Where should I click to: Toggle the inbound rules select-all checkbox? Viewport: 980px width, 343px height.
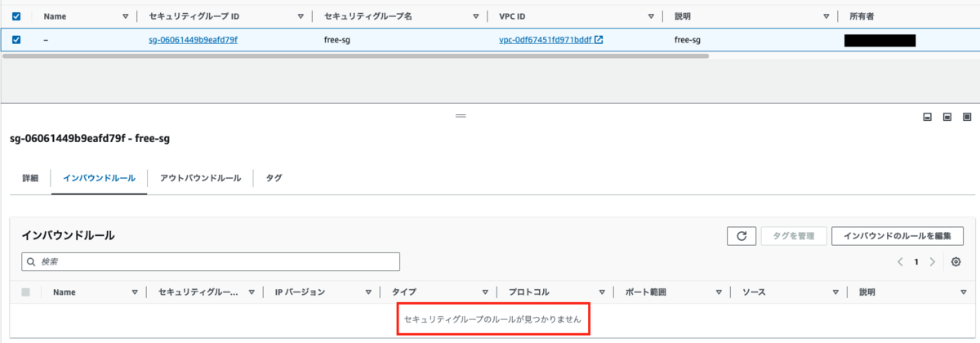click(26, 292)
